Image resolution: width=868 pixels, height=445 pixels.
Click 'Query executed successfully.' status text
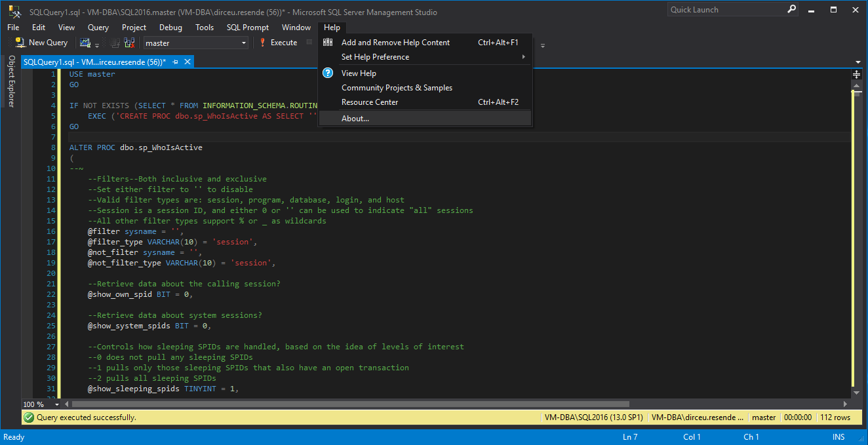coord(87,417)
